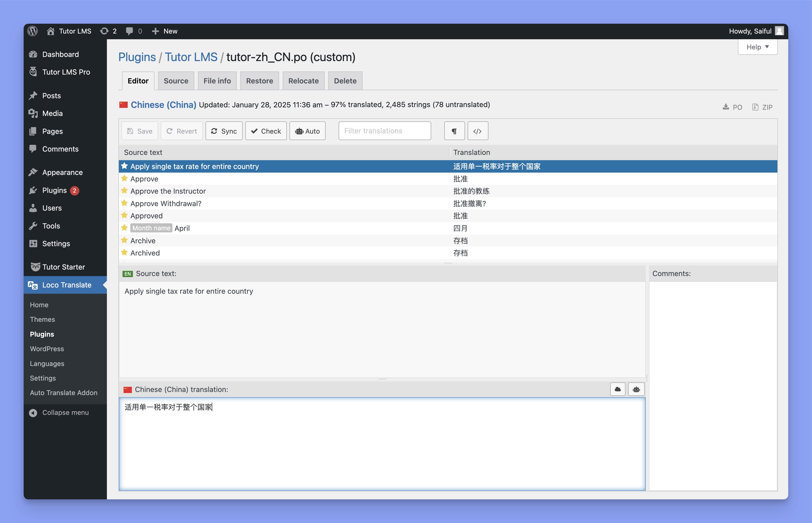Open Loco Translate Home submenu
This screenshot has width=812, height=523.
39,305
